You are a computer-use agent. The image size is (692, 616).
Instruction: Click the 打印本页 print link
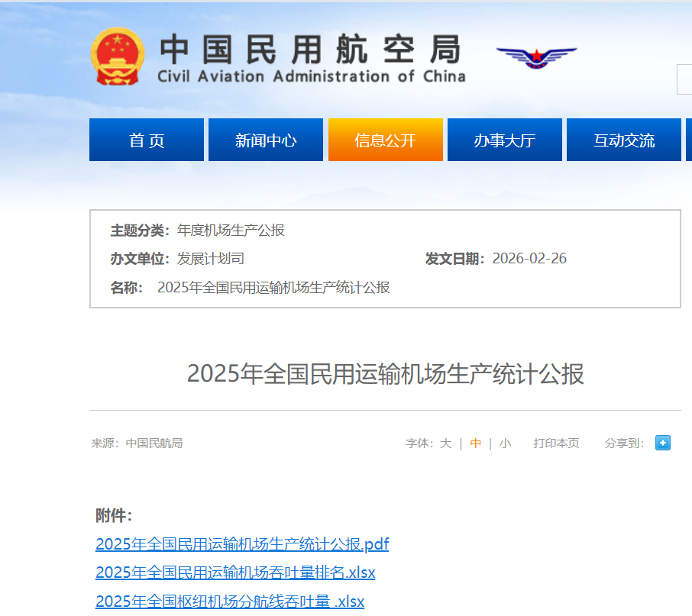coord(557,443)
